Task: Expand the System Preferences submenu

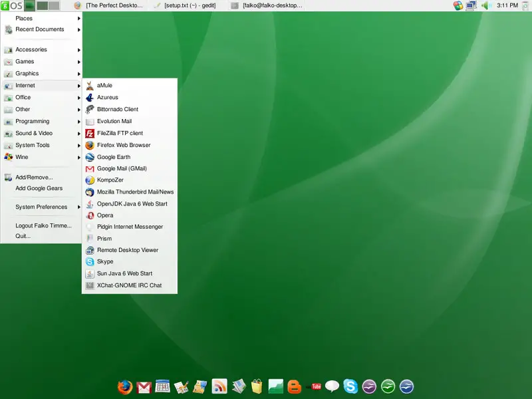Action: 41,207
